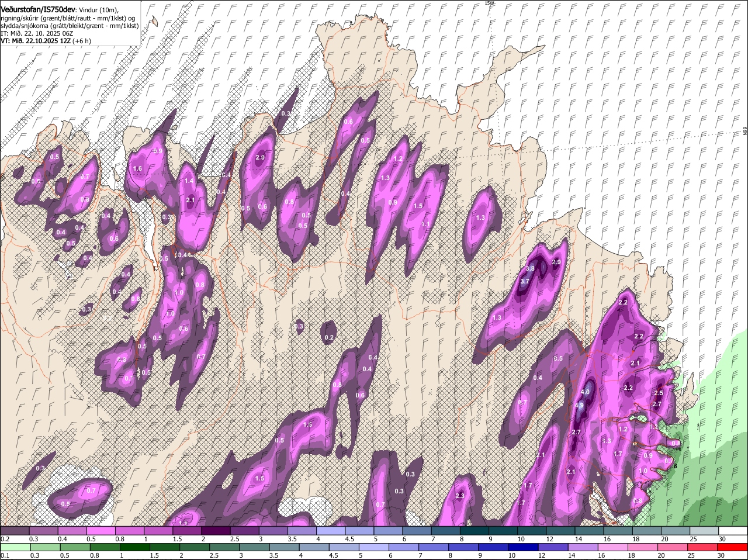Click the dark teal swatch between 8 and 9 in snow row

(x=475, y=531)
